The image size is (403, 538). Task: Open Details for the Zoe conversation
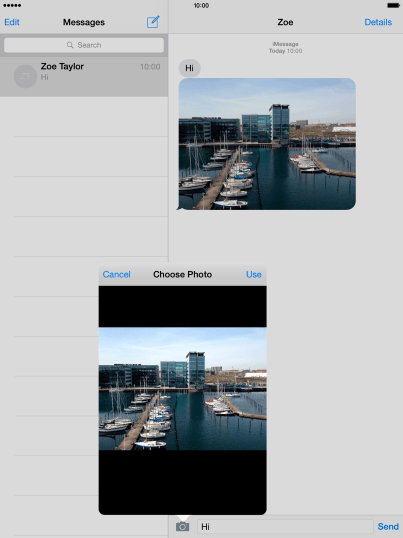(378, 22)
